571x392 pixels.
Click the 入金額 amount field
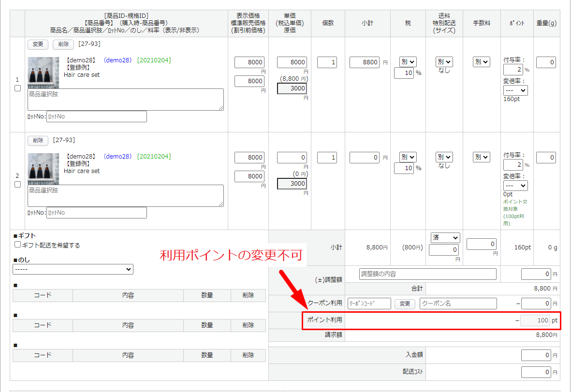[x=536, y=355]
